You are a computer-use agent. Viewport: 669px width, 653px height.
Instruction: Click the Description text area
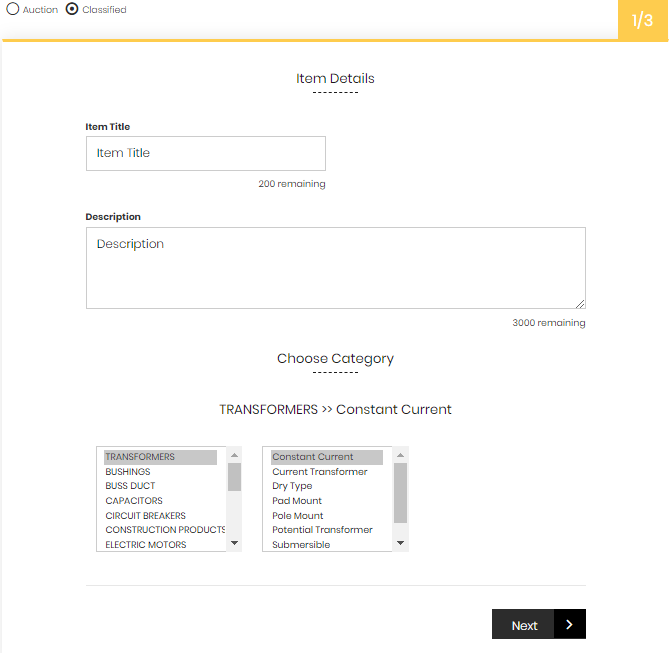tap(336, 268)
